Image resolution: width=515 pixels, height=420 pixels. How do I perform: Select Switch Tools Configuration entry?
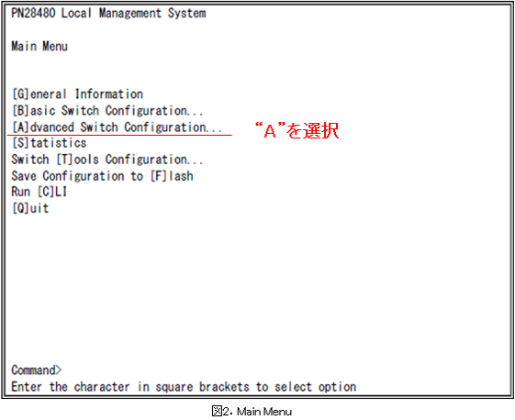[x=107, y=160]
